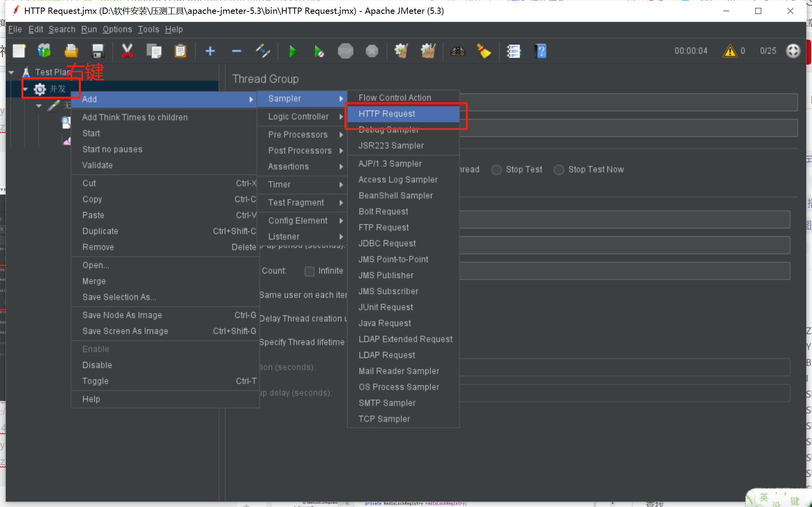The image size is (812, 507).
Task: Click Validate in the context menu
Action: pos(97,165)
